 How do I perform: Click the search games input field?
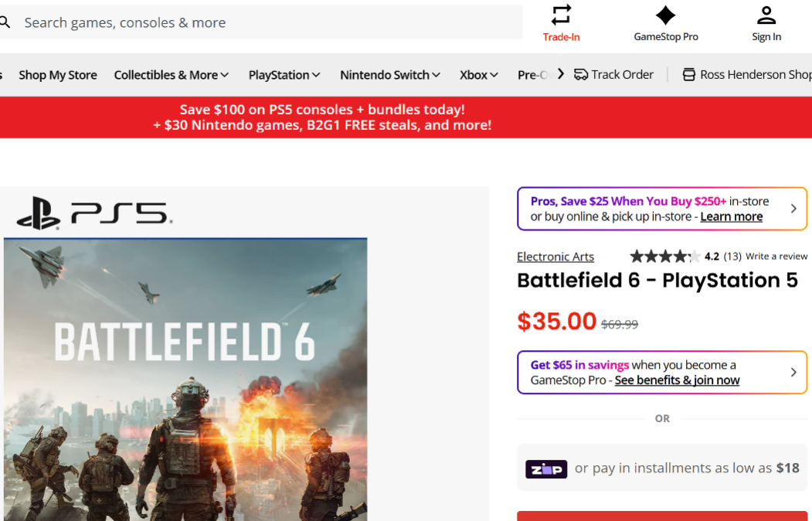point(263,22)
